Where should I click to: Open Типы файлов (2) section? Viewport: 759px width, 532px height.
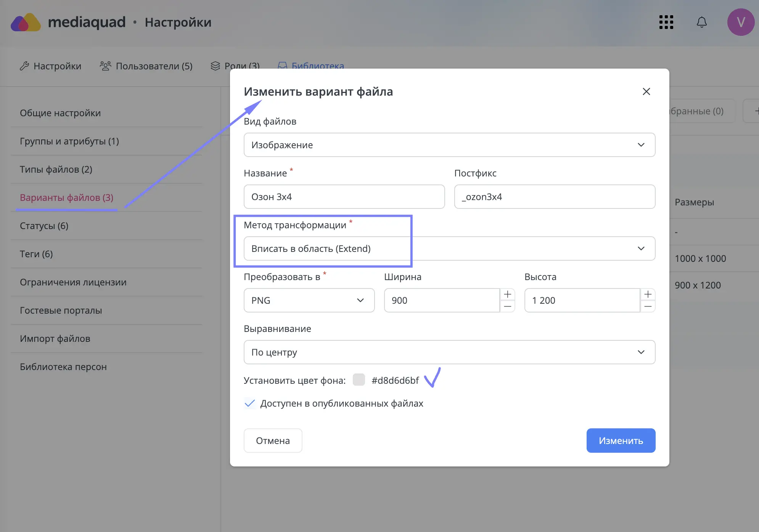[x=106, y=169]
